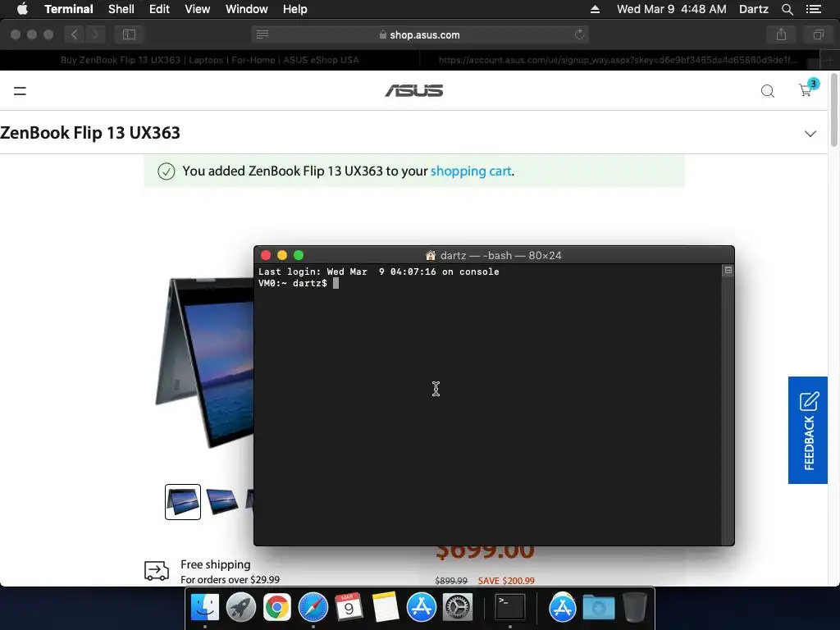Open ASUS site search
Viewport: 840px width, 630px height.
click(768, 91)
